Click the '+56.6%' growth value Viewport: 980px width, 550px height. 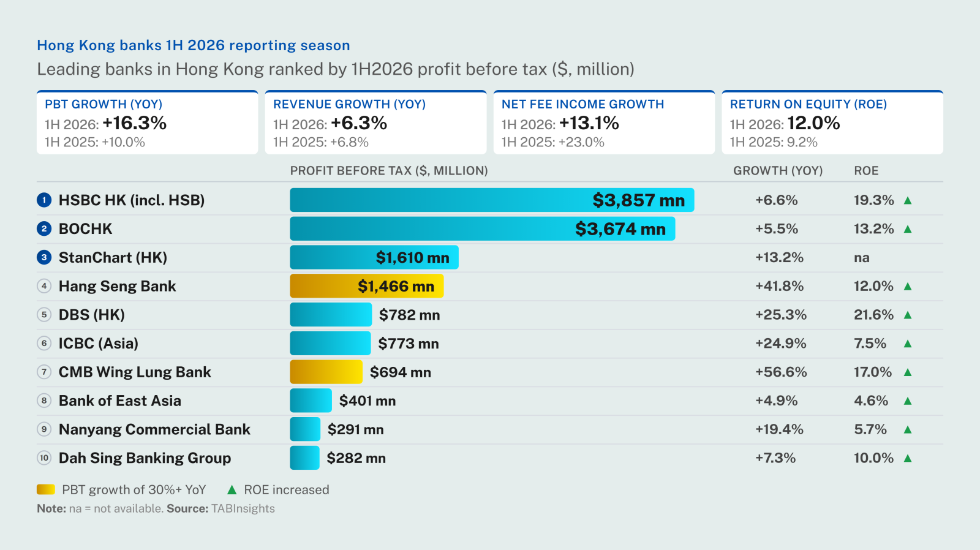(x=781, y=372)
